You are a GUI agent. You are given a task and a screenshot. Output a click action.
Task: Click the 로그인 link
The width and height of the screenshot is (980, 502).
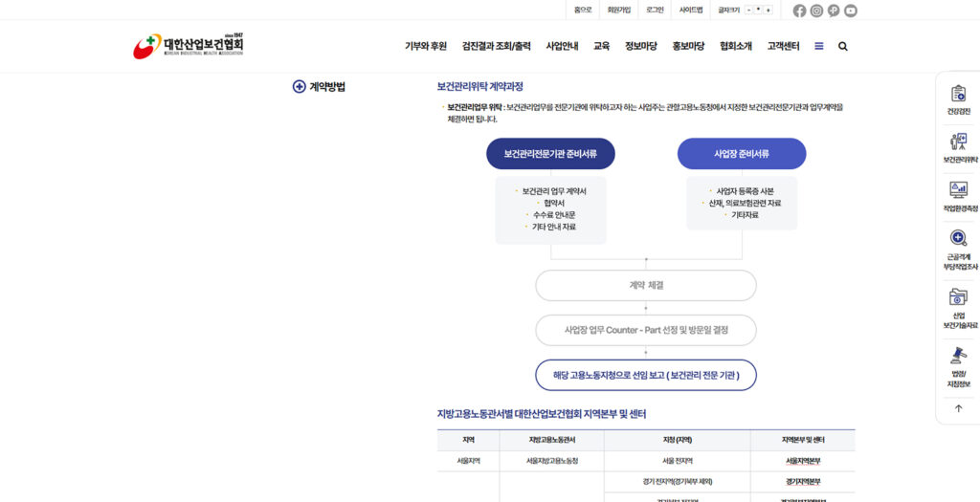[x=655, y=10]
